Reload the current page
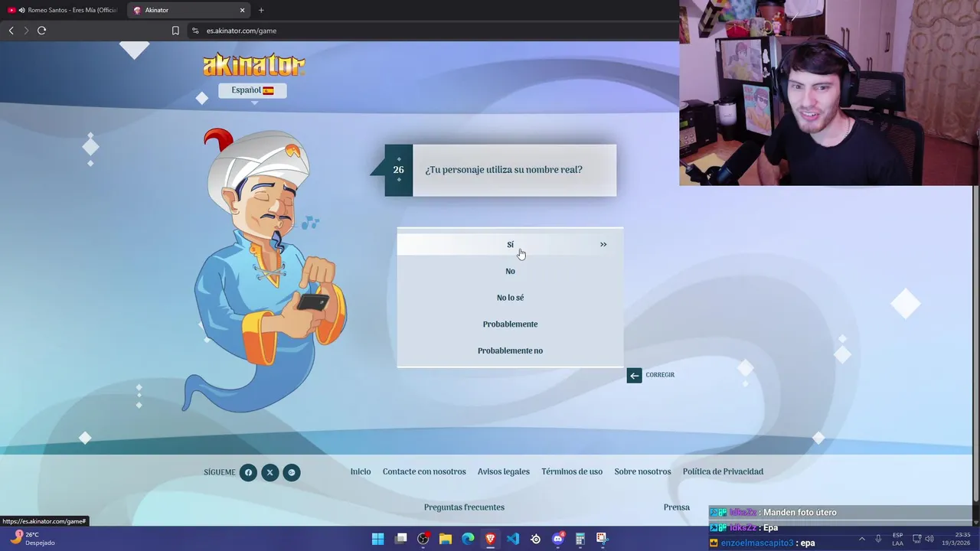980x551 pixels. [x=42, y=31]
